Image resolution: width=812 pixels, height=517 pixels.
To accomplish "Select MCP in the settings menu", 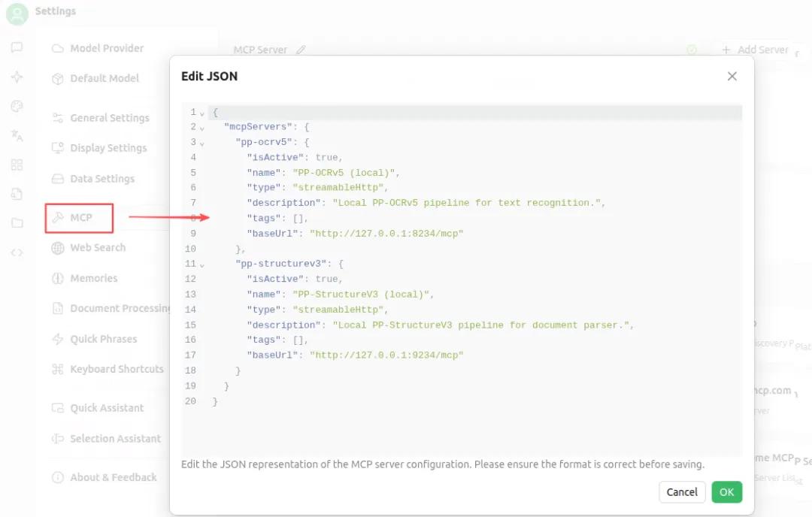I will [80, 218].
